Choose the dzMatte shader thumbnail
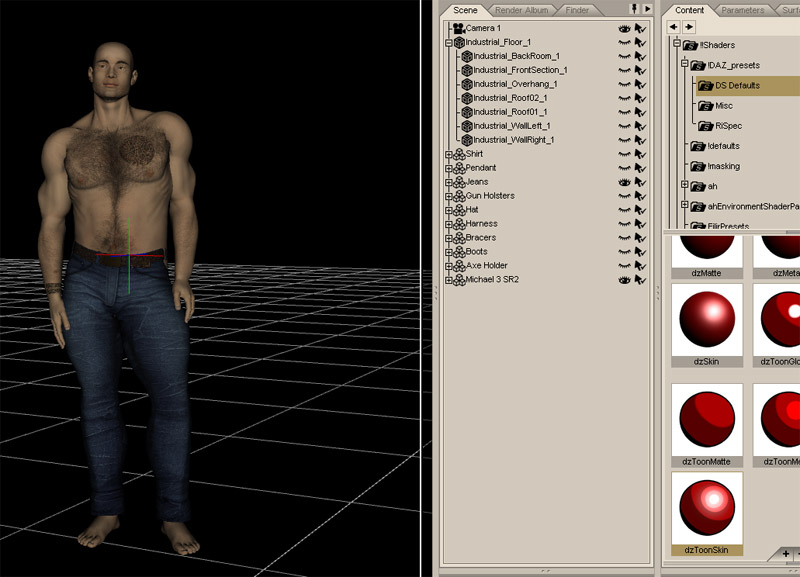800x577 pixels. coord(707,257)
